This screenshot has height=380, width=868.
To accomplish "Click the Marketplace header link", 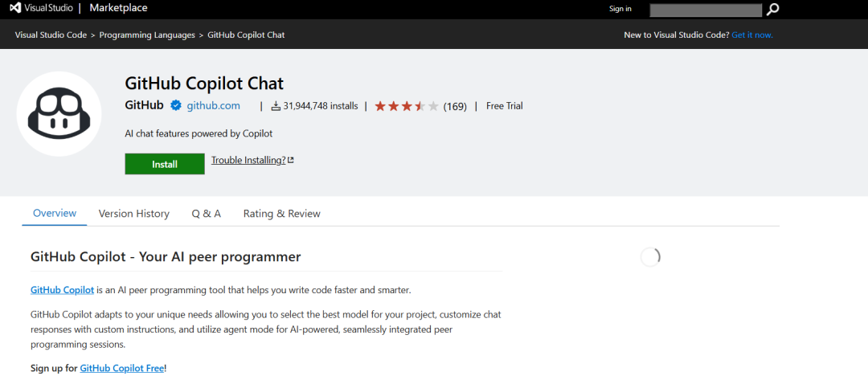I will [118, 8].
